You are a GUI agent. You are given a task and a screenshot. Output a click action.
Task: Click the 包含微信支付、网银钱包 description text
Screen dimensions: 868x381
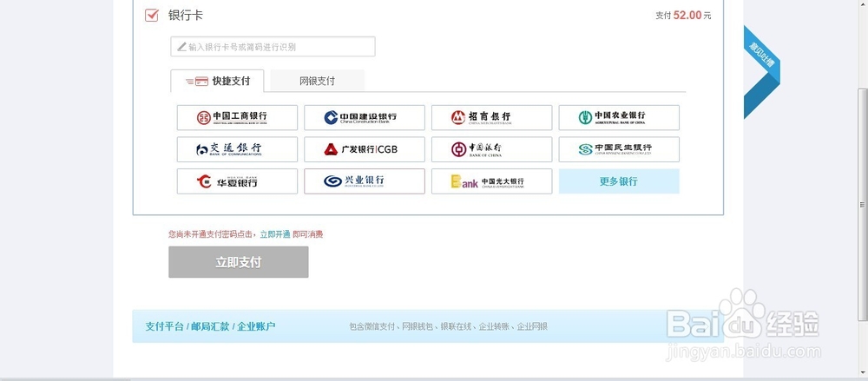point(449,326)
